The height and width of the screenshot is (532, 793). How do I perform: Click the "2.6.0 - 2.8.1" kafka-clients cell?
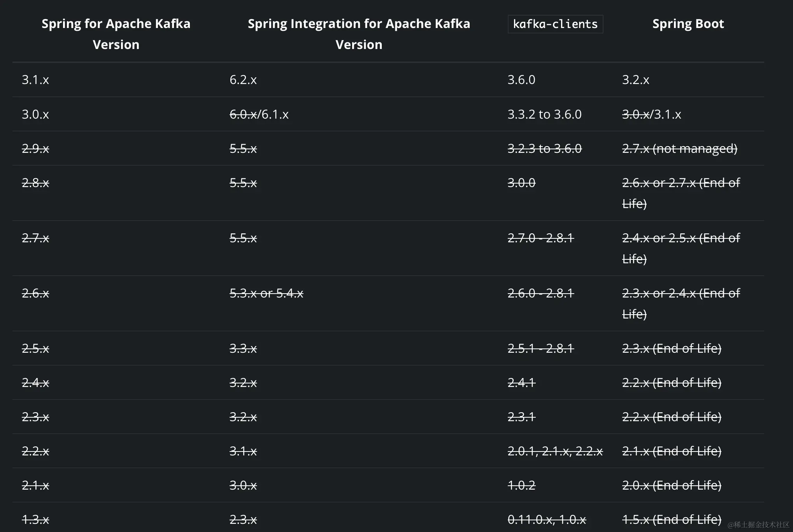[541, 293]
